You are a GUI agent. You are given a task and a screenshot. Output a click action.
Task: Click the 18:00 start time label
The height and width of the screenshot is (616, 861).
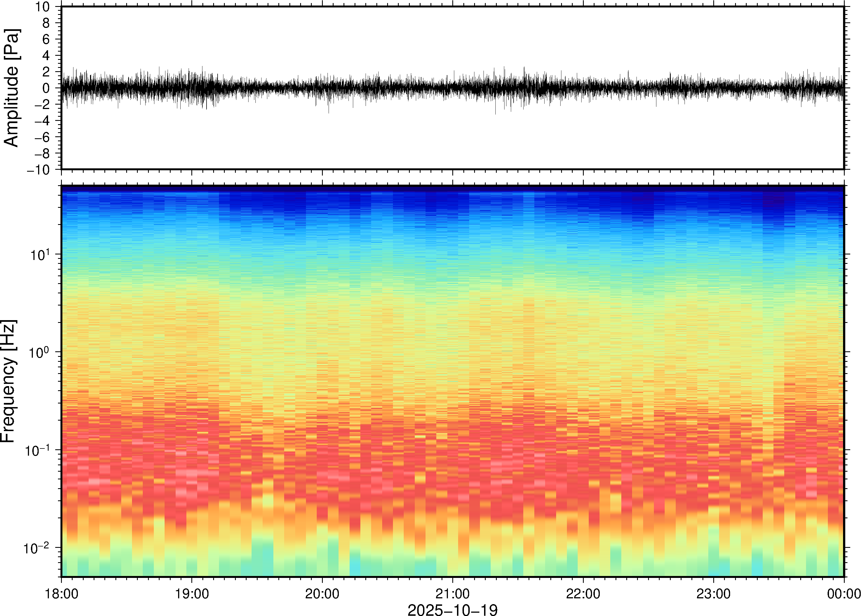[x=62, y=594]
